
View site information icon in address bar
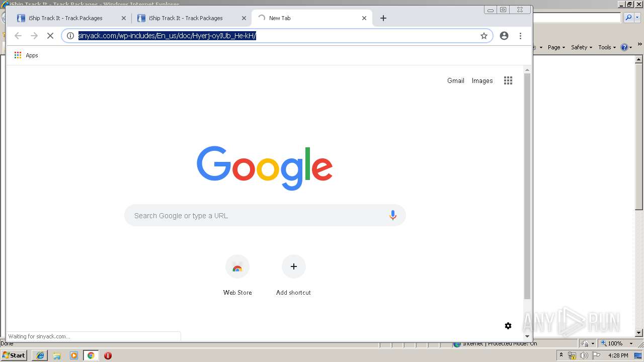(70, 36)
